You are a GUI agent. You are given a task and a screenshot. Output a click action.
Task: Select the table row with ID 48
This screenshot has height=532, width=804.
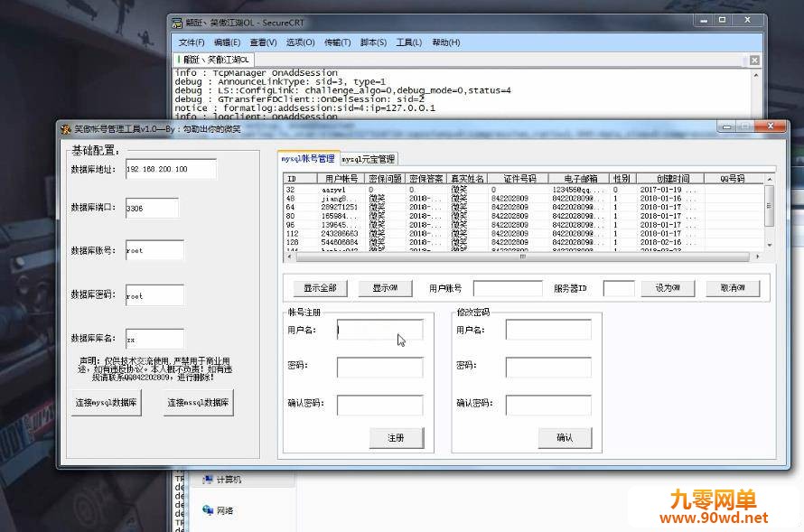point(524,199)
